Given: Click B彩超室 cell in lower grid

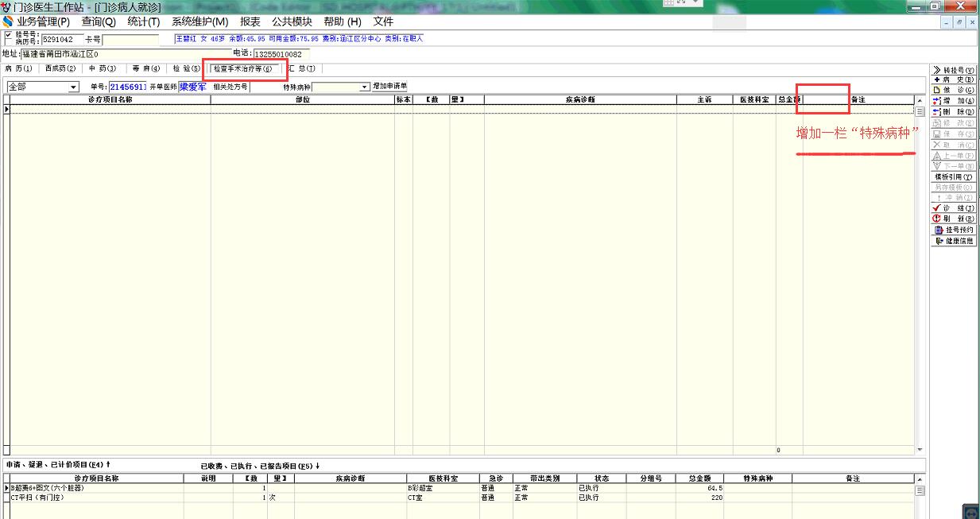Looking at the screenshot, I should pos(444,488).
